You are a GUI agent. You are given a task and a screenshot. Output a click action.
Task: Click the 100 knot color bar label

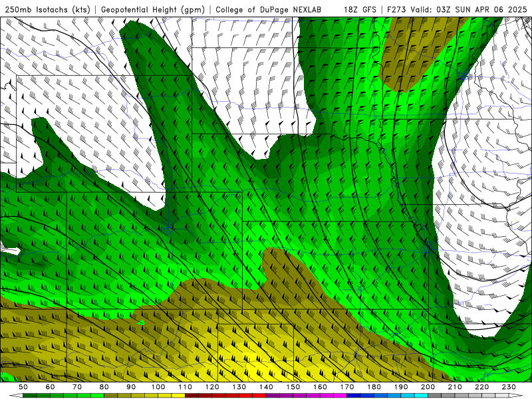(158, 387)
